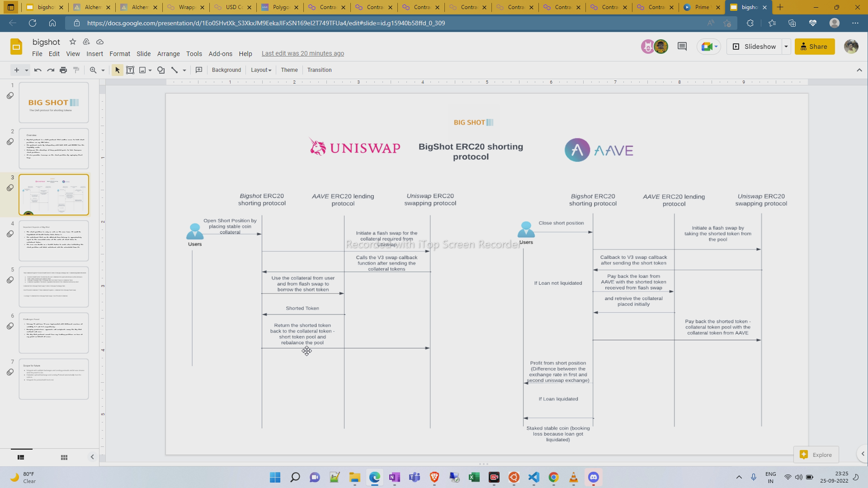Add a comment via toolbar icon

pos(199,70)
